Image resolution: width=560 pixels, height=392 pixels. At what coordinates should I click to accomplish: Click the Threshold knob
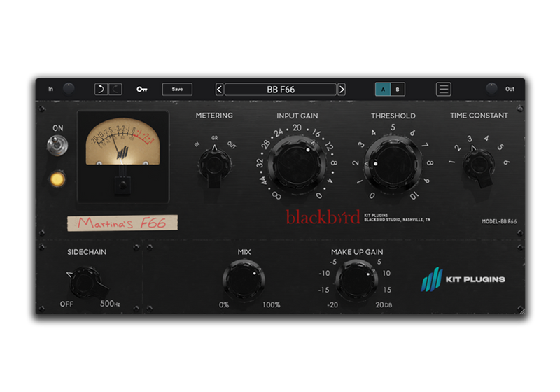393,165
